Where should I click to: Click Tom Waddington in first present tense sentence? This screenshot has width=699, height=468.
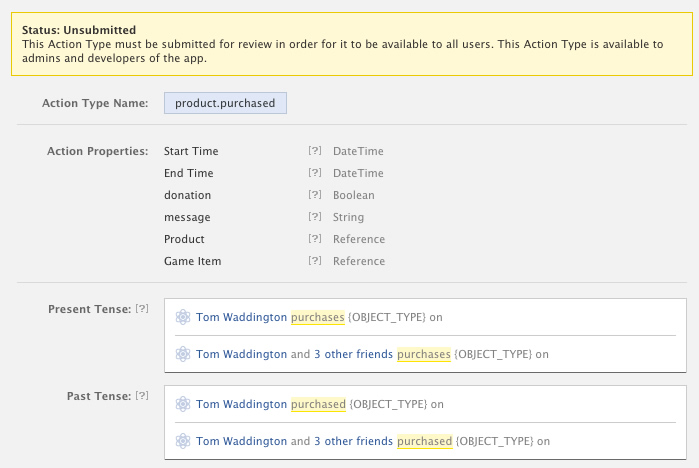tap(241, 317)
